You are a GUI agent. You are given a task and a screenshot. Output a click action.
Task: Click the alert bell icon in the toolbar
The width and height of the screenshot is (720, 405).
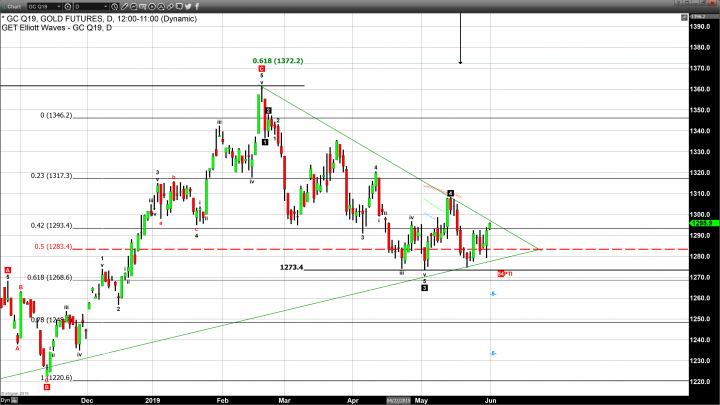tap(161, 6)
